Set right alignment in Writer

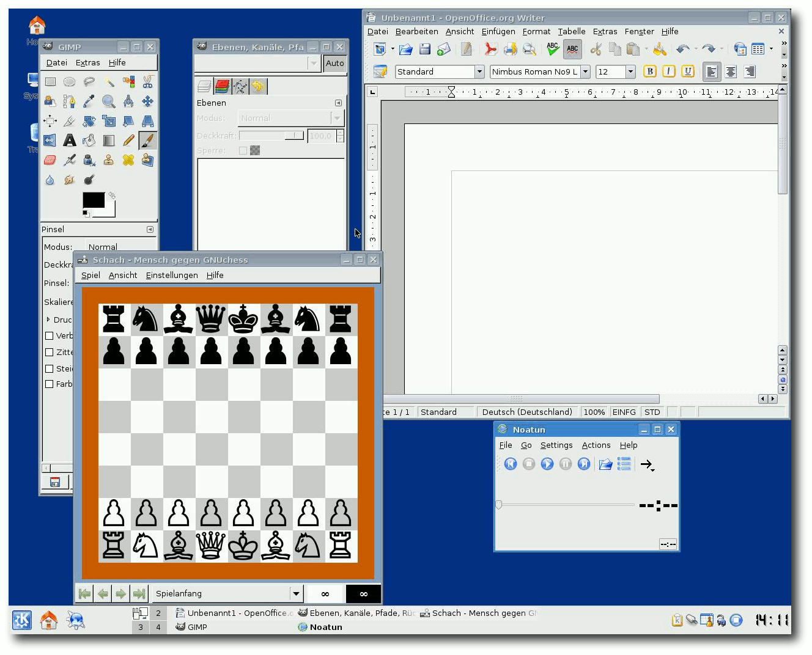point(750,71)
